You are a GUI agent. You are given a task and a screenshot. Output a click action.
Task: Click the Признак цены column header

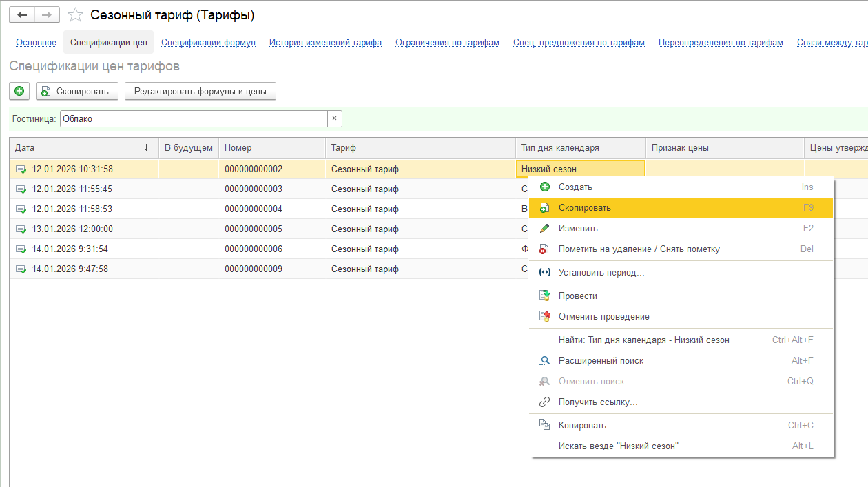click(724, 148)
